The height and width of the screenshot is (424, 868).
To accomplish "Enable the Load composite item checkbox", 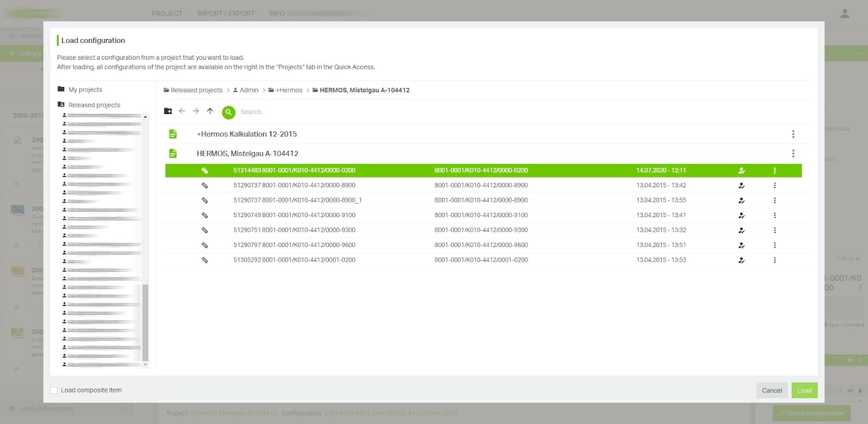I will [x=54, y=390].
